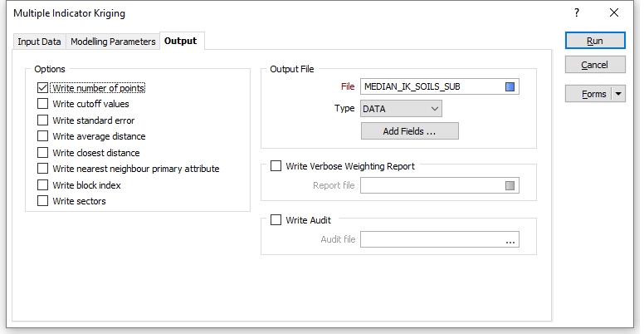Enable Write standard error option

click(x=42, y=120)
